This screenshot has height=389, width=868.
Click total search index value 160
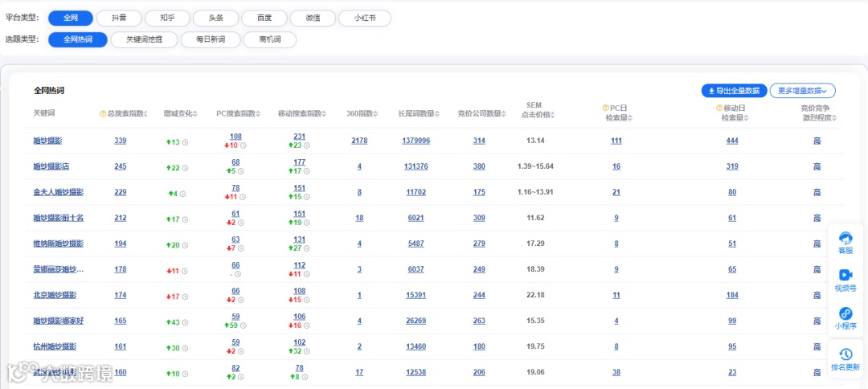click(120, 372)
